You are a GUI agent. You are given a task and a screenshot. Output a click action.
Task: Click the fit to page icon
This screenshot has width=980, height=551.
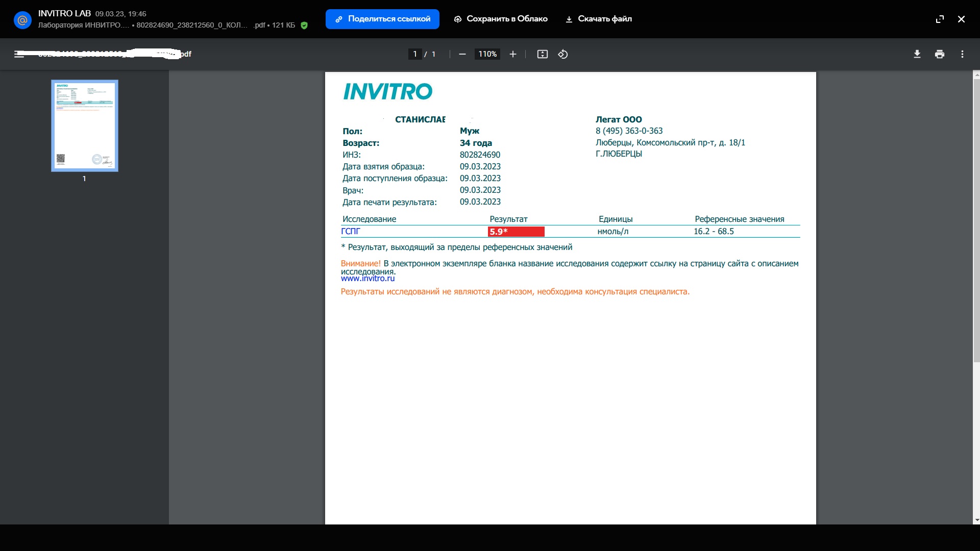[x=542, y=54]
